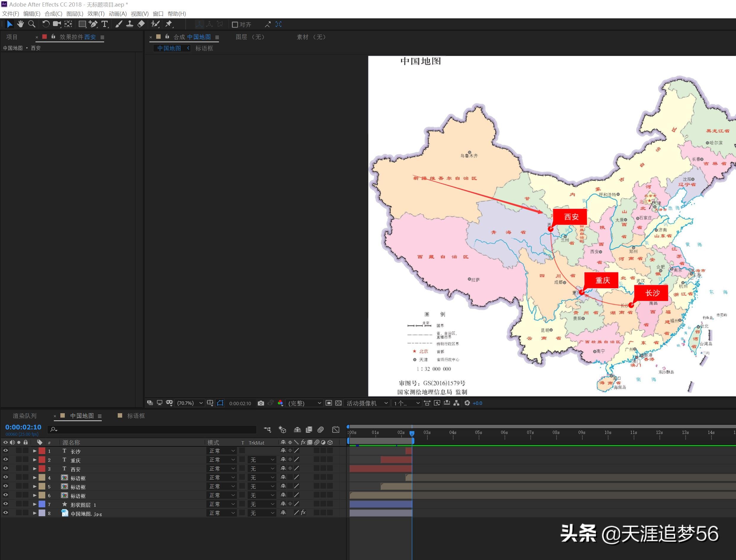
Task: Click the snapshot camera icon
Action: tap(261, 403)
